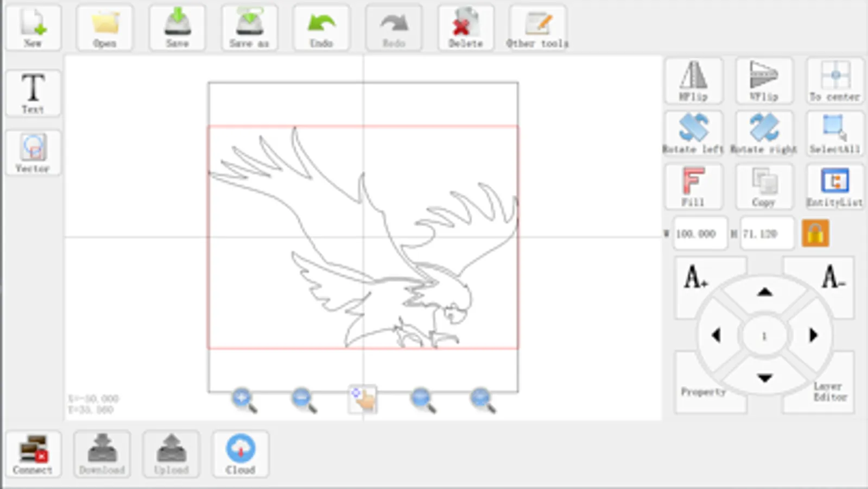
Task: Rotate right the selected object
Action: coord(764,134)
